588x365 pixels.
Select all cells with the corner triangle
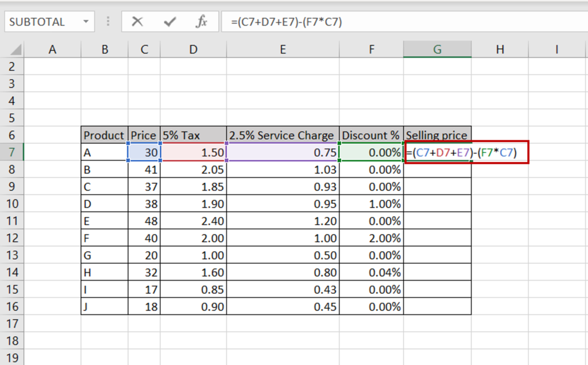(x=16, y=49)
